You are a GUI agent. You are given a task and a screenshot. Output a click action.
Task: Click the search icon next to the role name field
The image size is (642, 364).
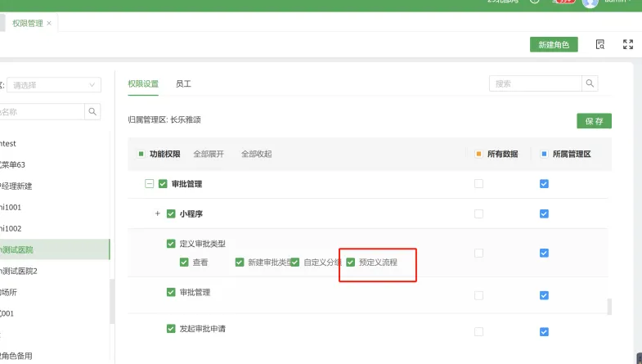coord(92,111)
